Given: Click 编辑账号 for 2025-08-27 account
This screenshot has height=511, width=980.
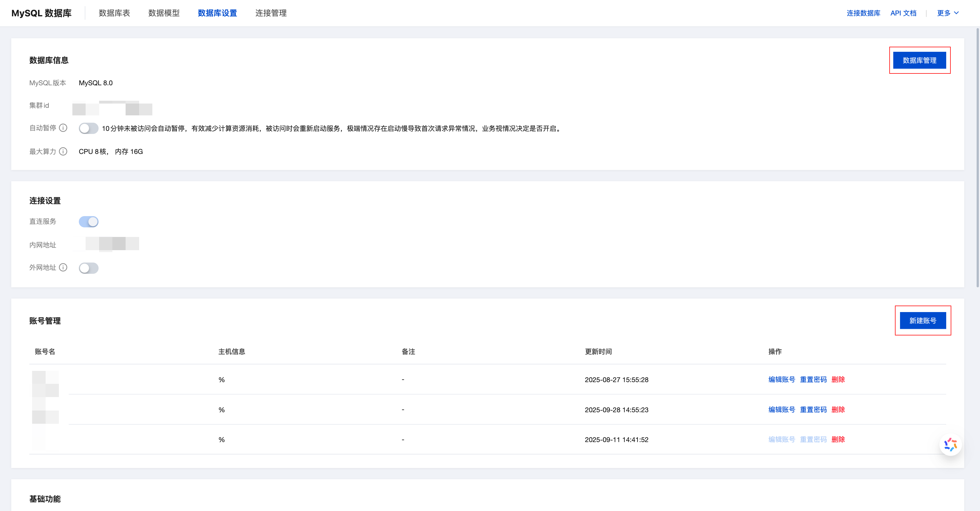Looking at the screenshot, I should (x=781, y=379).
